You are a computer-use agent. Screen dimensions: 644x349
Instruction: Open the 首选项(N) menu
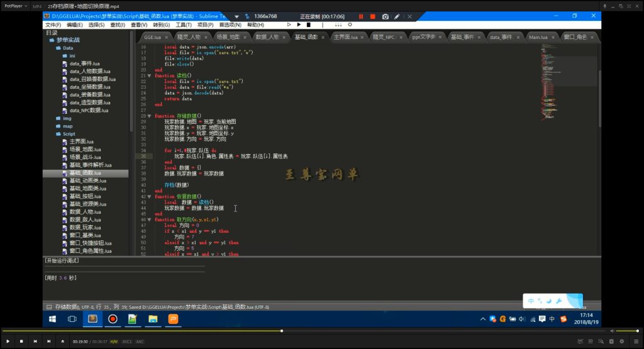(230, 25)
